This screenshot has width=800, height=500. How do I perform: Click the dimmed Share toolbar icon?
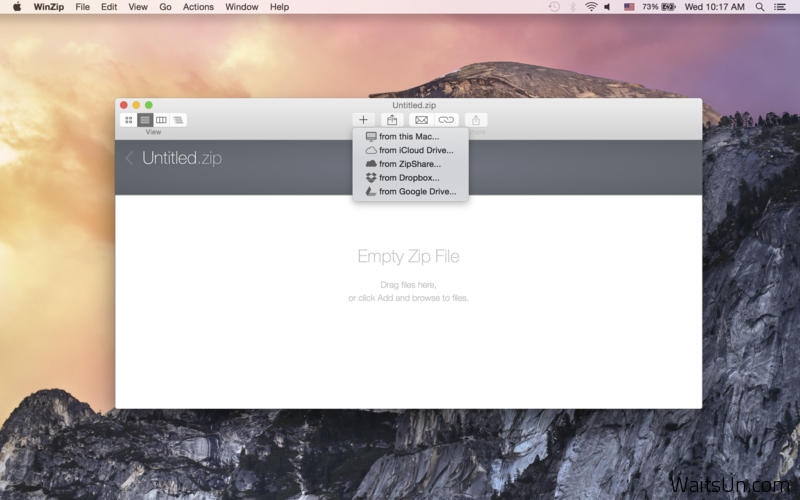tap(476, 120)
